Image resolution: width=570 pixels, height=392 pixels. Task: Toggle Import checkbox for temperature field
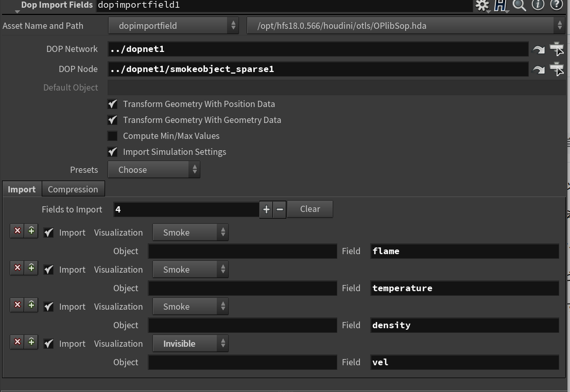49,270
